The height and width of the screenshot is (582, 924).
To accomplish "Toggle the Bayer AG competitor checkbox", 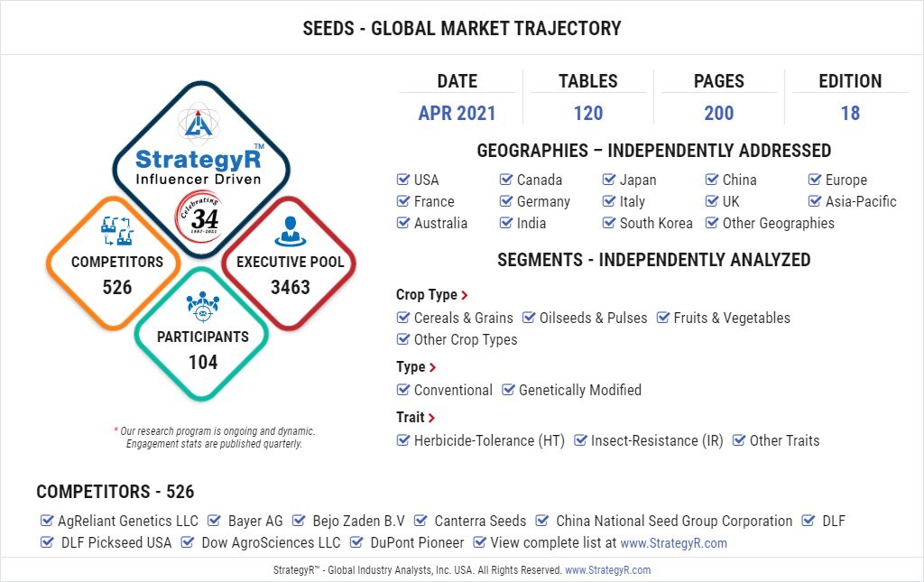I will (x=215, y=521).
